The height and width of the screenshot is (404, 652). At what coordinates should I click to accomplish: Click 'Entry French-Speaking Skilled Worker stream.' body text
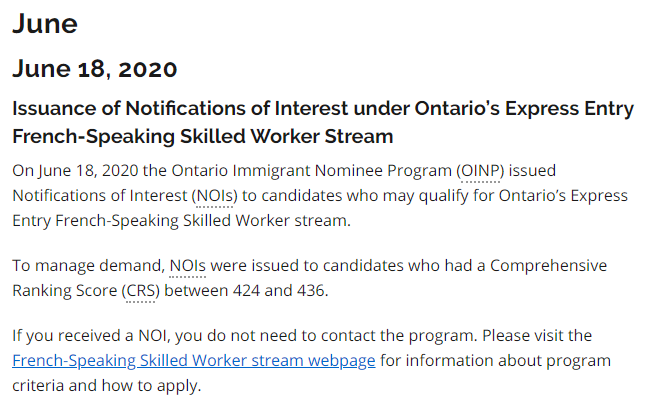coord(181,220)
